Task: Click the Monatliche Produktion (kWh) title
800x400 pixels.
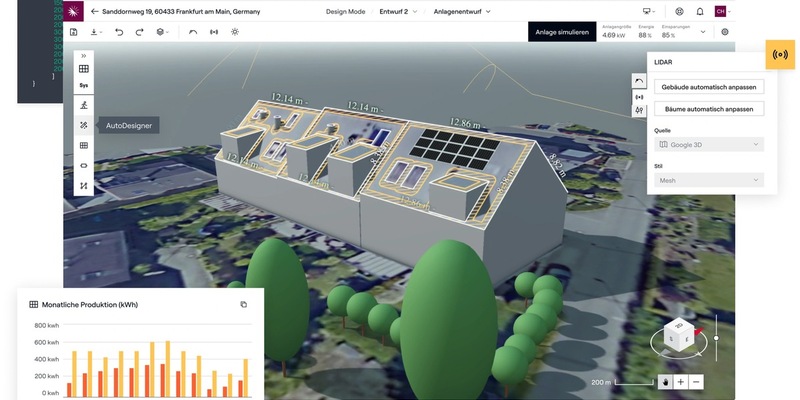Action: click(90, 305)
